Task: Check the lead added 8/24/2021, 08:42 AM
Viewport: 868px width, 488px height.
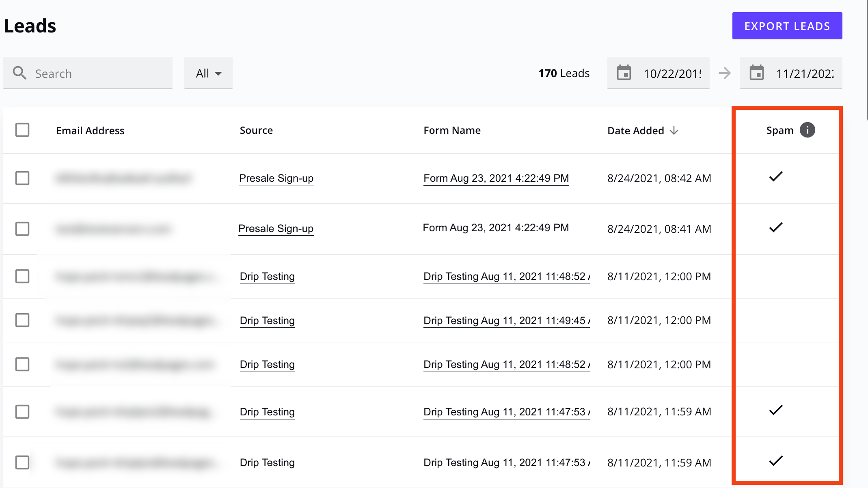Action: [22, 178]
